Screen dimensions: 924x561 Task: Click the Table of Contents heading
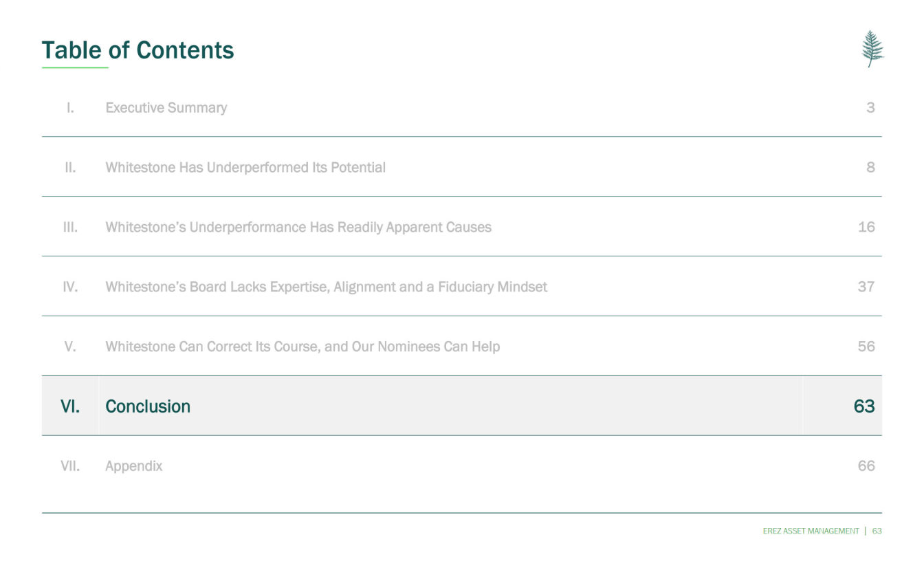click(x=137, y=50)
